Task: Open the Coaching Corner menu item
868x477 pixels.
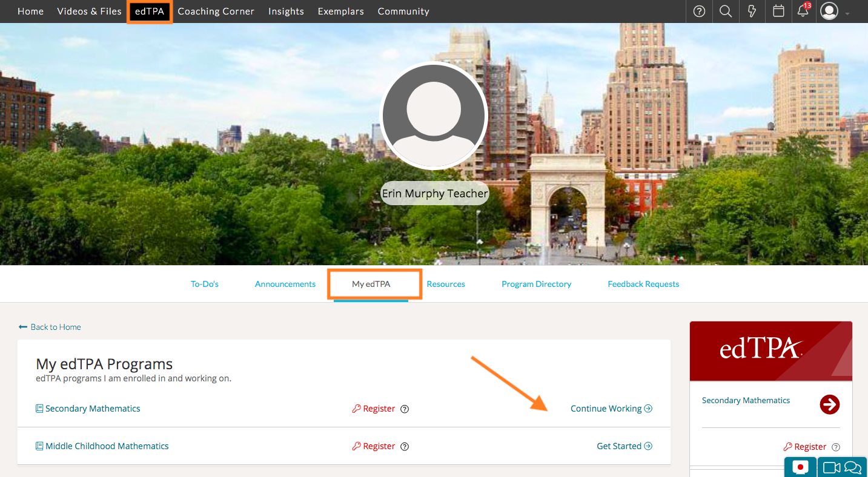Action: [x=216, y=12]
